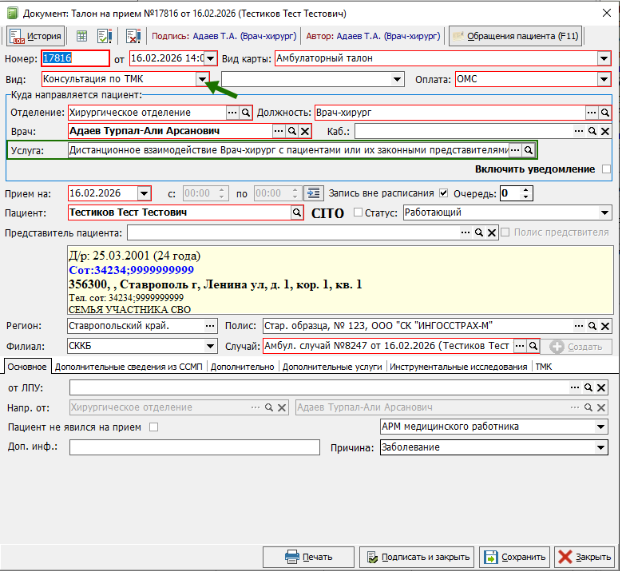Click the Доп. инф. text field
This screenshot has height=572, width=620.
(x=194, y=447)
